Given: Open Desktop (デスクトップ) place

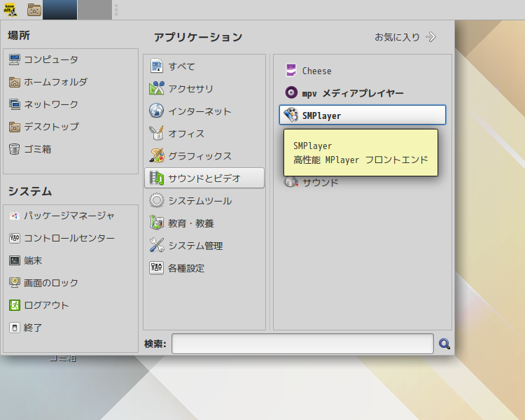Looking at the screenshot, I should point(44,127).
